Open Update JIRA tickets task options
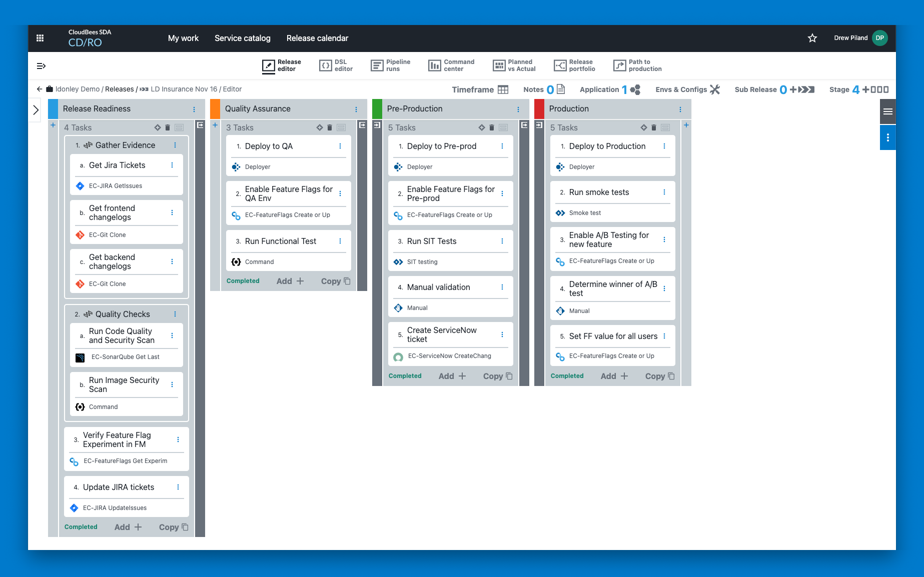Image resolution: width=924 pixels, height=577 pixels. point(178,487)
